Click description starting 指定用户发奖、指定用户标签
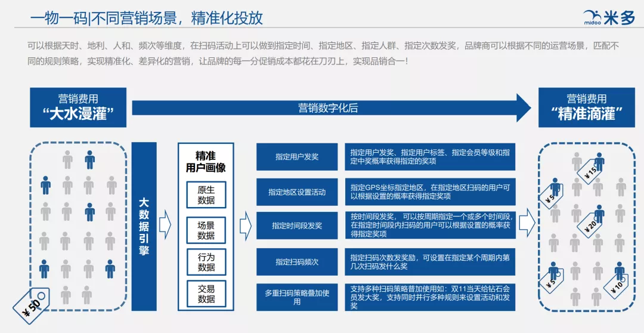This screenshot has height=333, width=644. click(x=430, y=156)
